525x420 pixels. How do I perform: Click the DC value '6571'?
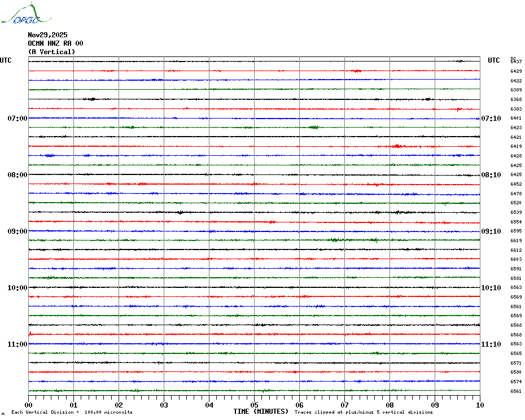click(517, 363)
